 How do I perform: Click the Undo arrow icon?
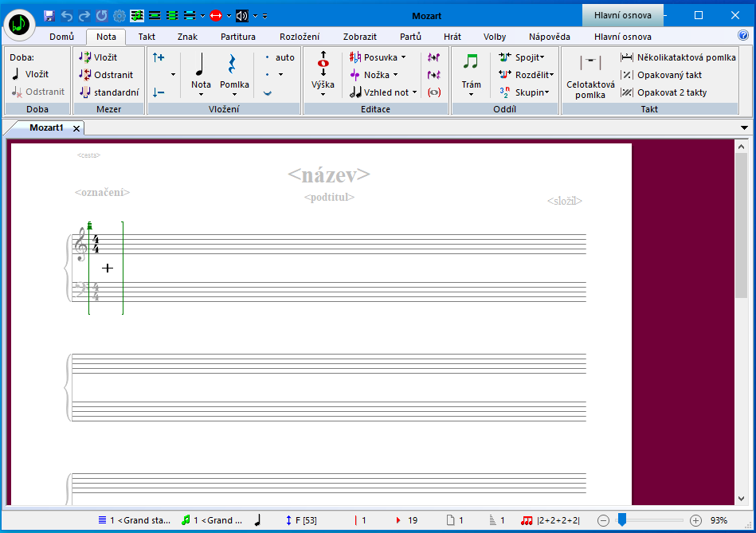[67, 16]
